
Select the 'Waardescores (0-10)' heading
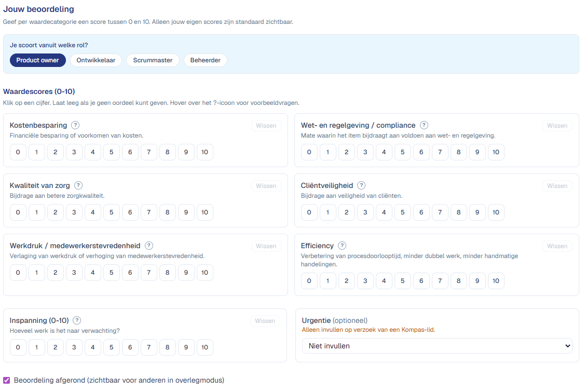coord(39,91)
